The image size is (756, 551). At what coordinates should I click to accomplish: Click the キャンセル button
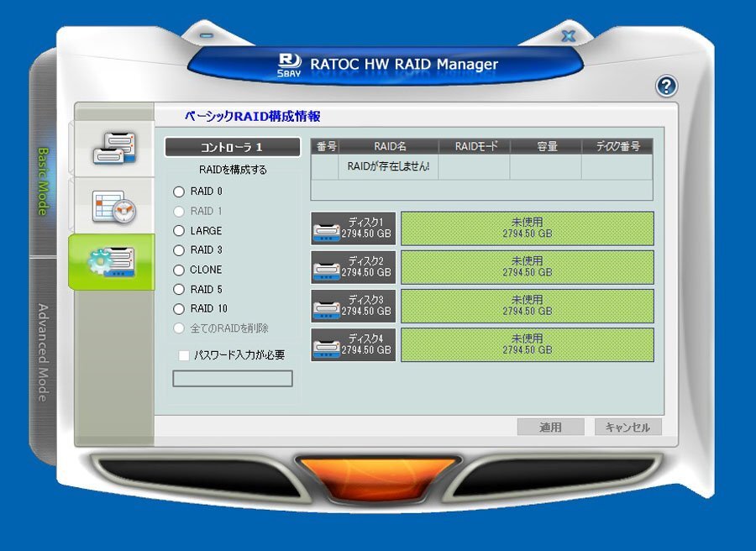[627, 428]
